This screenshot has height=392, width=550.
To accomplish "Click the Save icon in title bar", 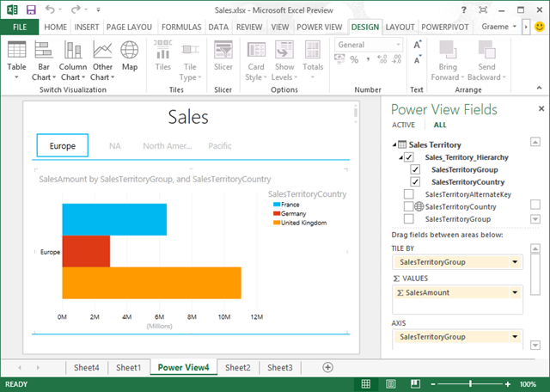I will tap(31, 9).
